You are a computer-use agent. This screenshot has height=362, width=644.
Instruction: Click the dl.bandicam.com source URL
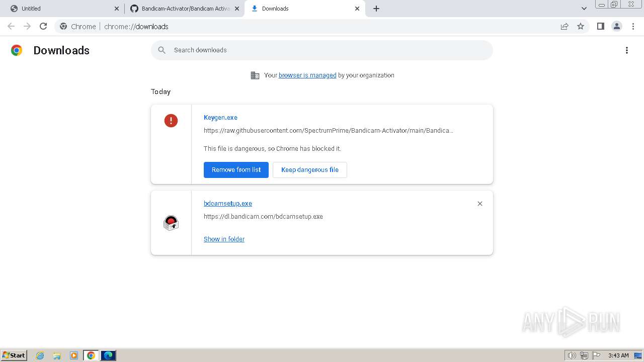pyautogui.click(x=263, y=217)
